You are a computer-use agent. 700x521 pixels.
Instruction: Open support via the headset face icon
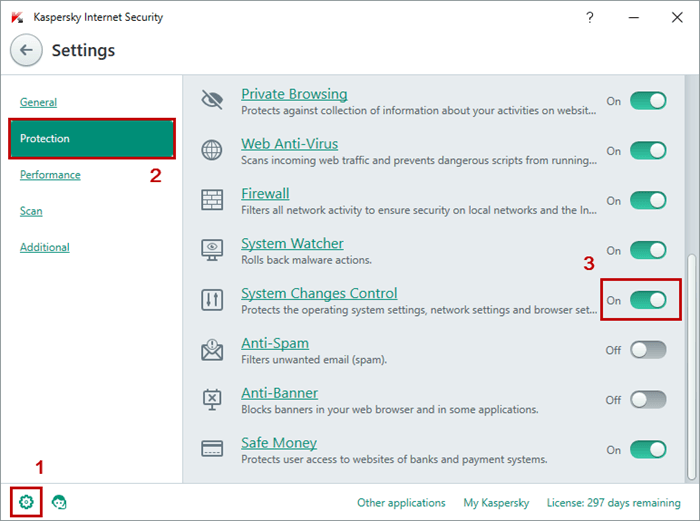coord(59,502)
